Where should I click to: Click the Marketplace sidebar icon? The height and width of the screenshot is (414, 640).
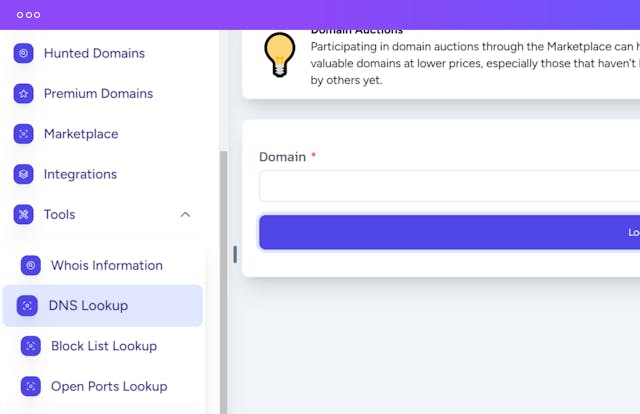coord(24,134)
